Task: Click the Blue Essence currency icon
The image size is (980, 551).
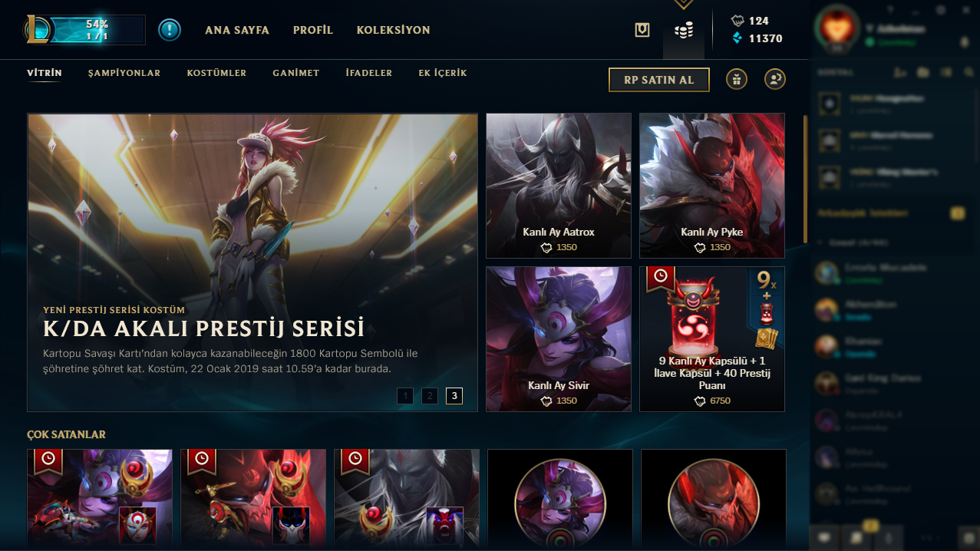Action: (x=738, y=38)
